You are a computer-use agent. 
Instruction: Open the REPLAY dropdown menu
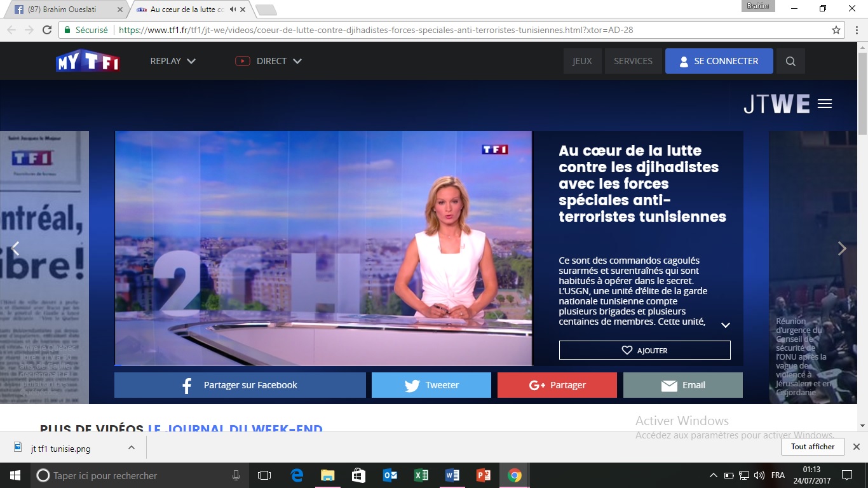[x=173, y=61]
